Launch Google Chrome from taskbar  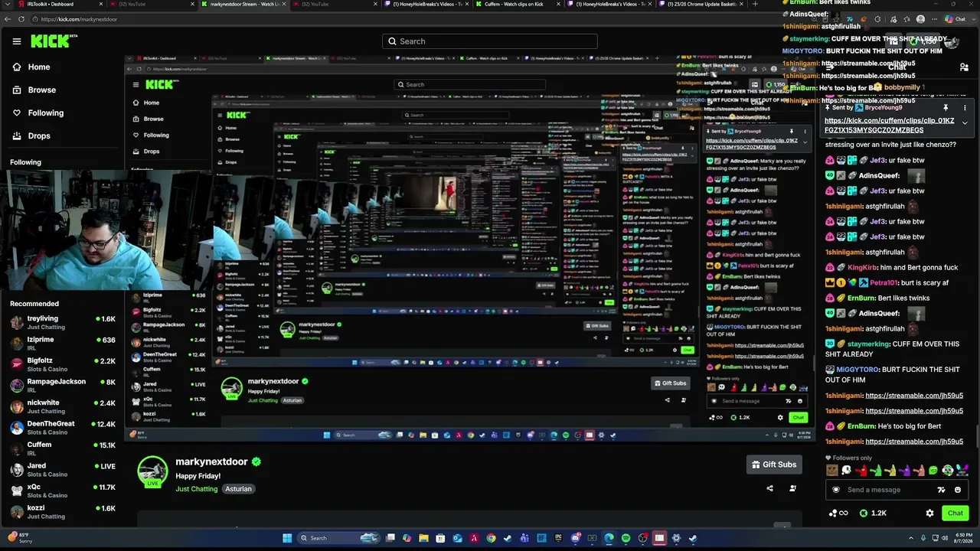pyautogui.click(x=491, y=538)
